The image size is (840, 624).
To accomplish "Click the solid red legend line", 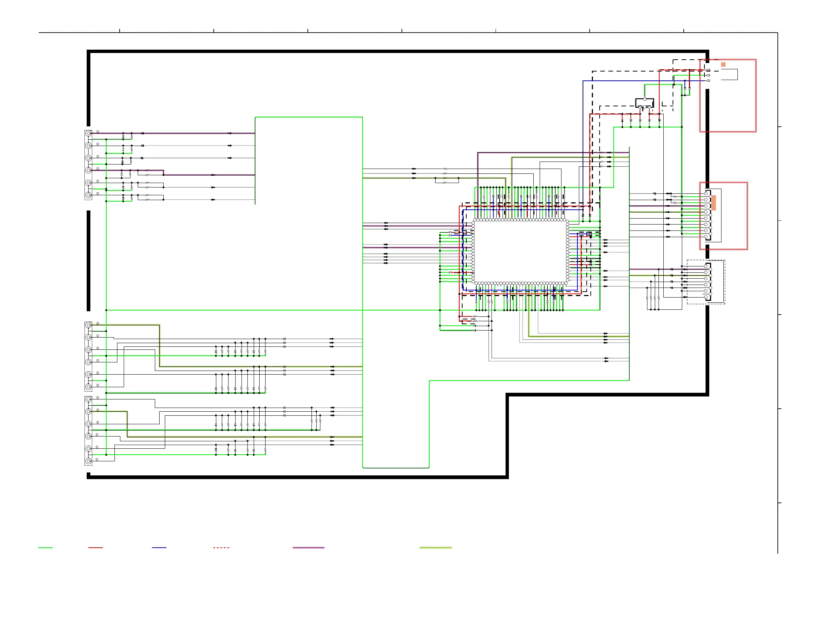I will tap(95, 547).
